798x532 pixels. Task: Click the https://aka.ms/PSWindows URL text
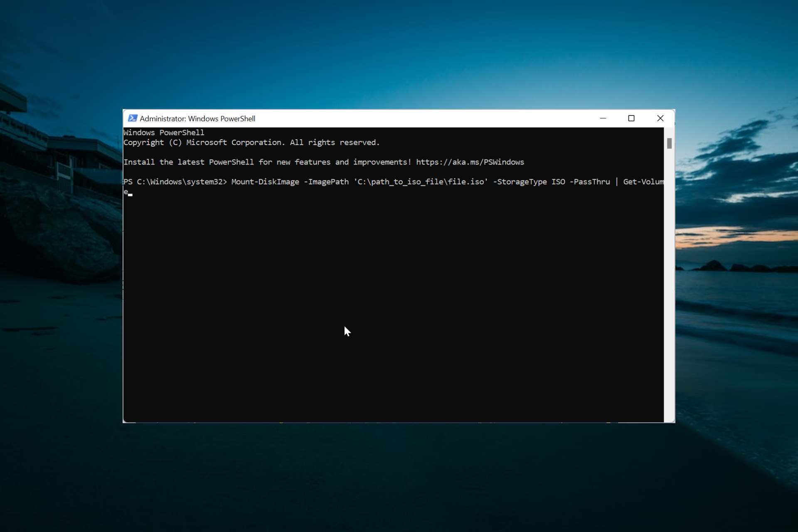pos(470,162)
